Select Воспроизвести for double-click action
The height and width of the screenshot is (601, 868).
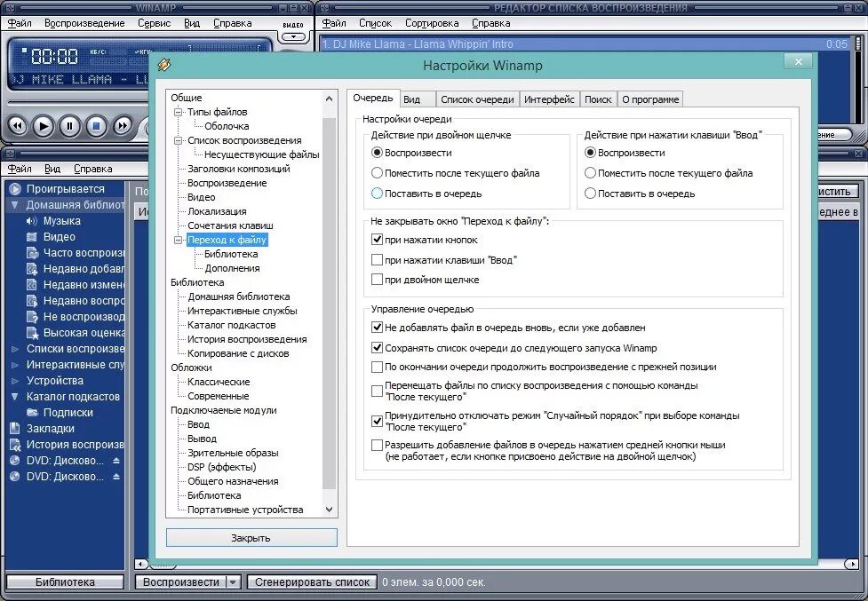(377, 153)
